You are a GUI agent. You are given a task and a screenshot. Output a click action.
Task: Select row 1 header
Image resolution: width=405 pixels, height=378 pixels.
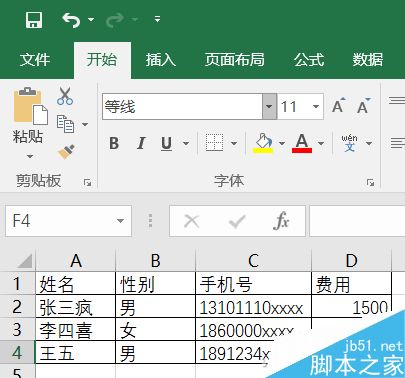coord(17,283)
